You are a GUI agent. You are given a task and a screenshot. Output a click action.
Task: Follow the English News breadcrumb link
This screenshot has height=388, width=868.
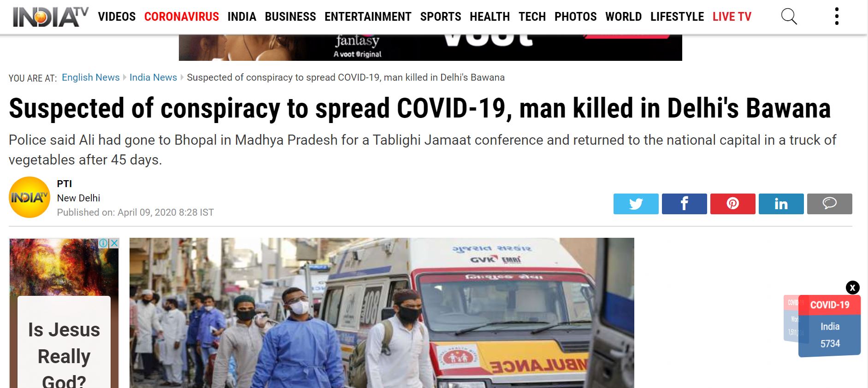[x=91, y=77]
